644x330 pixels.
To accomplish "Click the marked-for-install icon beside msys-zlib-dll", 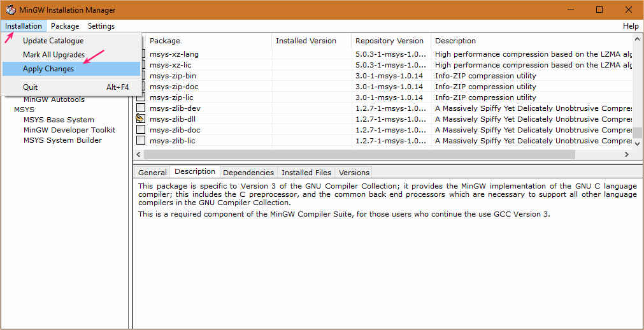I will tap(141, 119).
